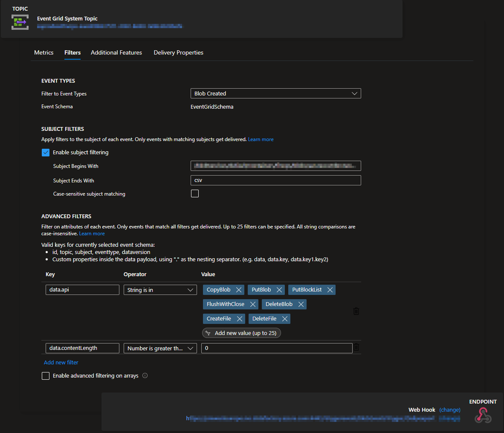This screenshot has width=504, height=433.
Task: Delete the data.api filter with trash icon
Action: tap(356, 311)
